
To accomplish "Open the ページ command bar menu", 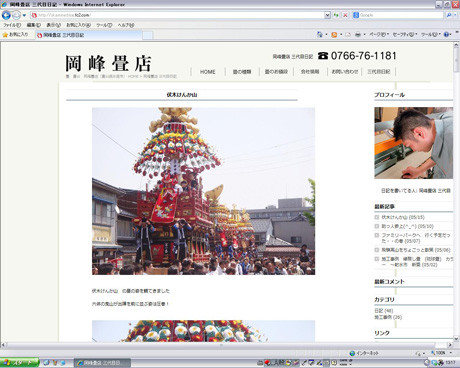I will (x=379, y=35).
